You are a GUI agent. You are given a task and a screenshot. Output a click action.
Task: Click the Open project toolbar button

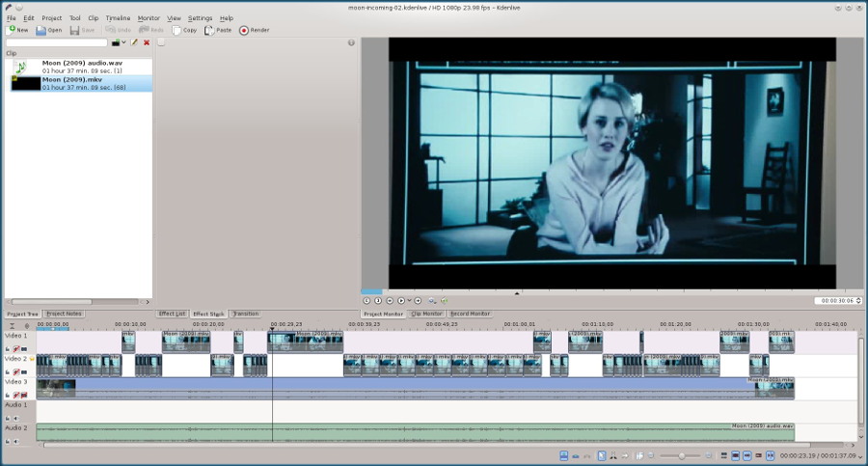point(49,30)
